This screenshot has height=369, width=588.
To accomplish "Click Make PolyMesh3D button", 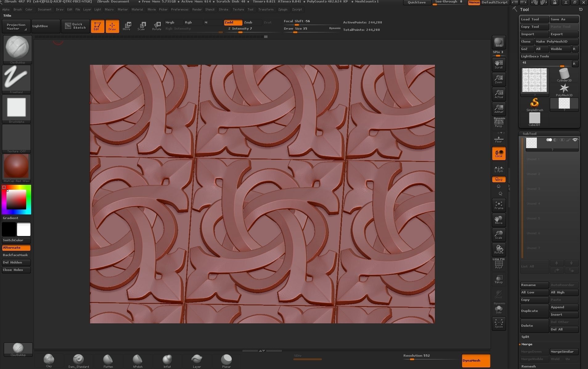I will (x=557, y=41).
